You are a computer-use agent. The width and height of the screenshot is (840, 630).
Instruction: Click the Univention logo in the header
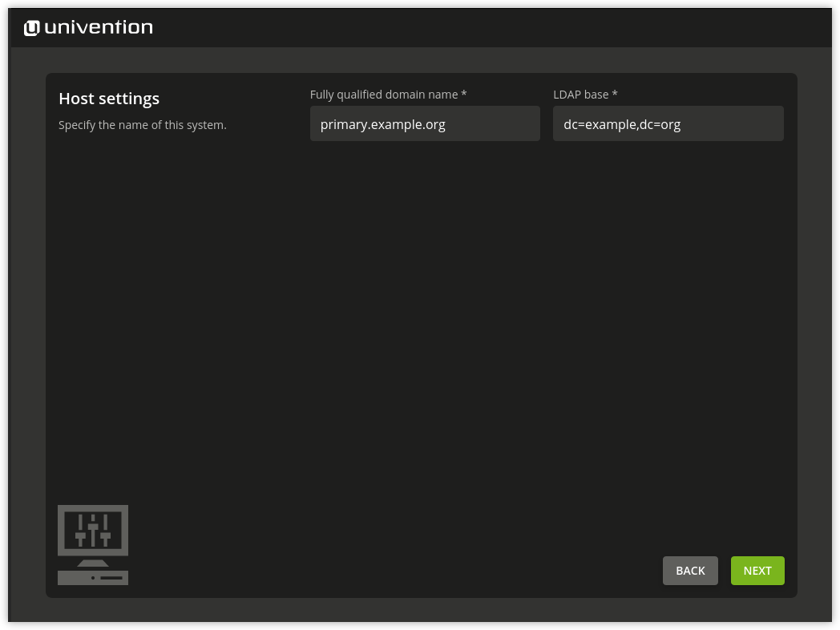88,27
